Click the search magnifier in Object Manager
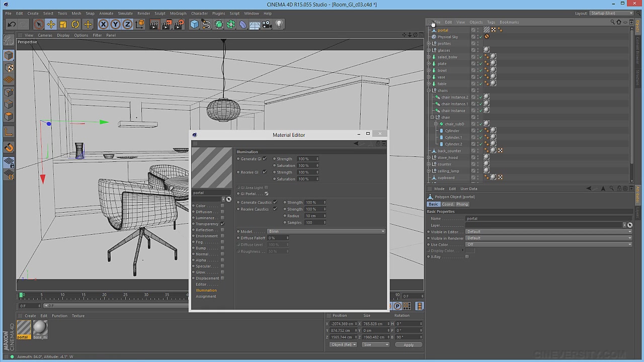 pos(612,22)
